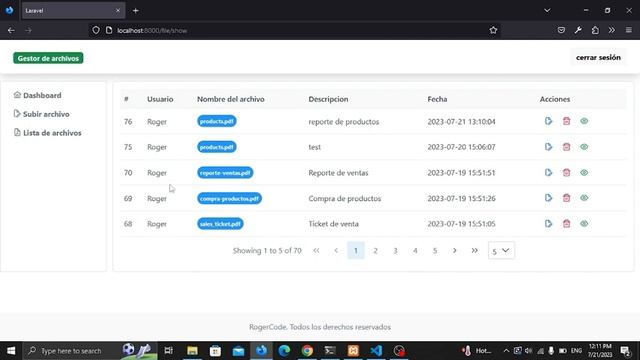Click the Gestor de archivos logo button
Viewport: 640px width, 360px height.
pyautogui.click(x=48, y=58)
